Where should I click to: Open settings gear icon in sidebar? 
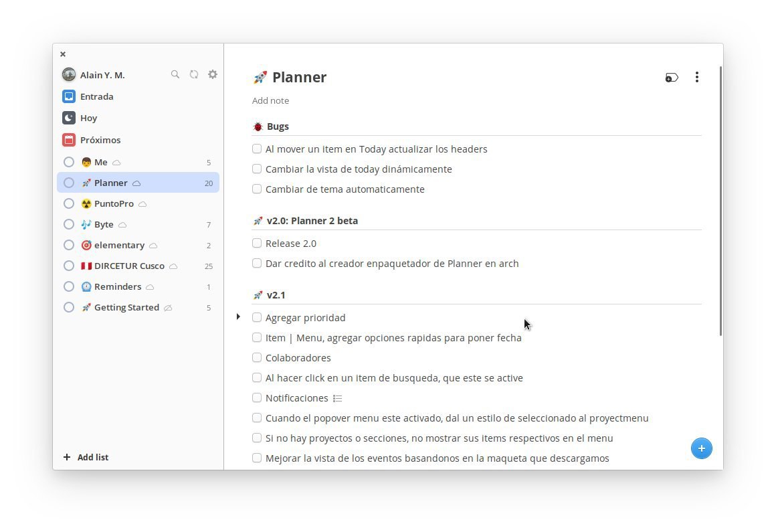pyautogui.click(x=213, y=74)
